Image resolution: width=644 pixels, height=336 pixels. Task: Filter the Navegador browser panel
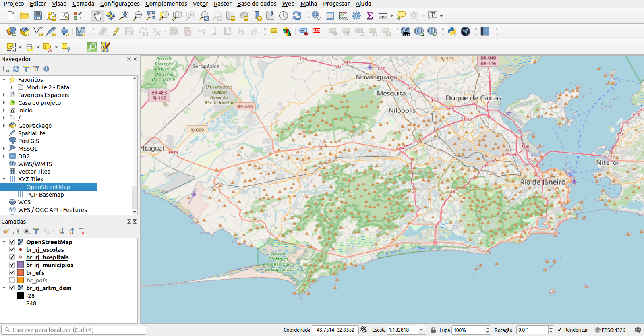tap(26, 69)
